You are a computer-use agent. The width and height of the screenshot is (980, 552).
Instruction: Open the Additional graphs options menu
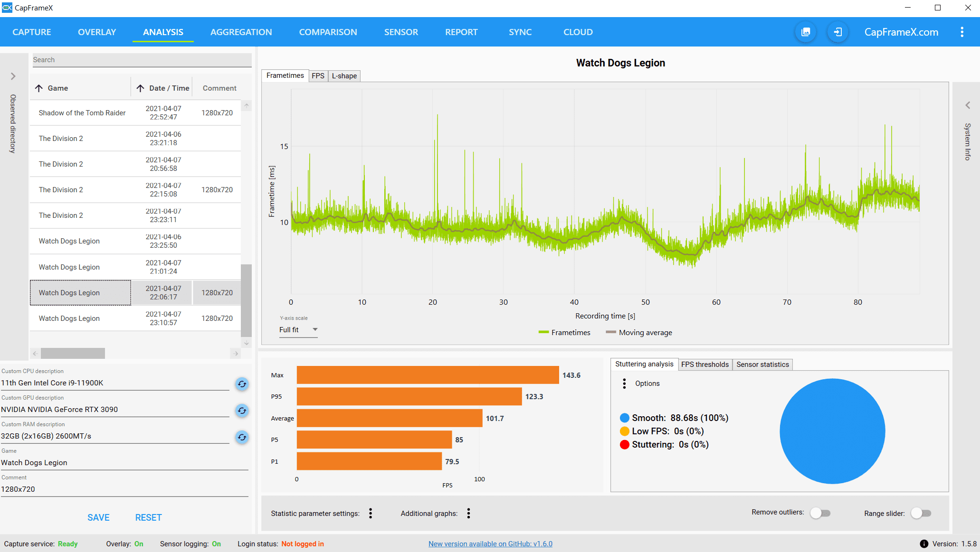(x=468, y=513)
